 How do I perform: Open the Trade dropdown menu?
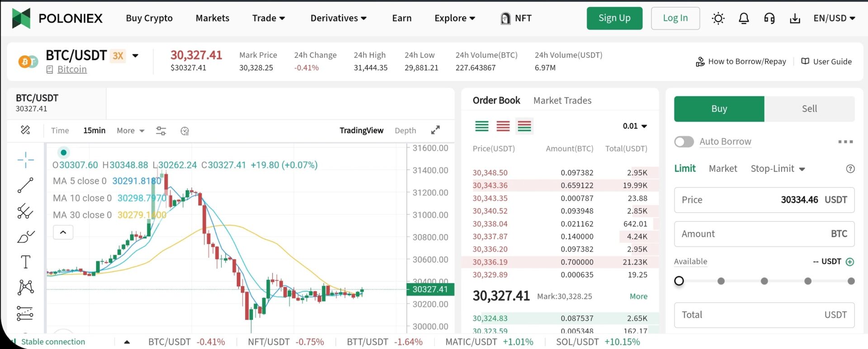[269, 18]
